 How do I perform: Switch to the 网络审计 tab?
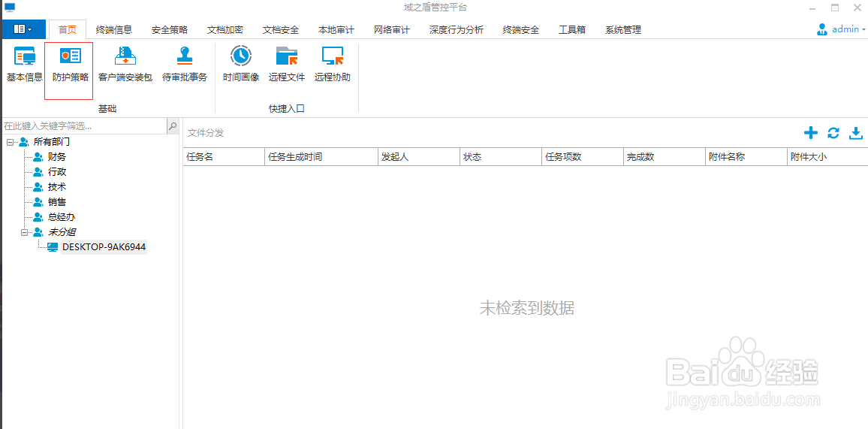[x=391, y=30]
